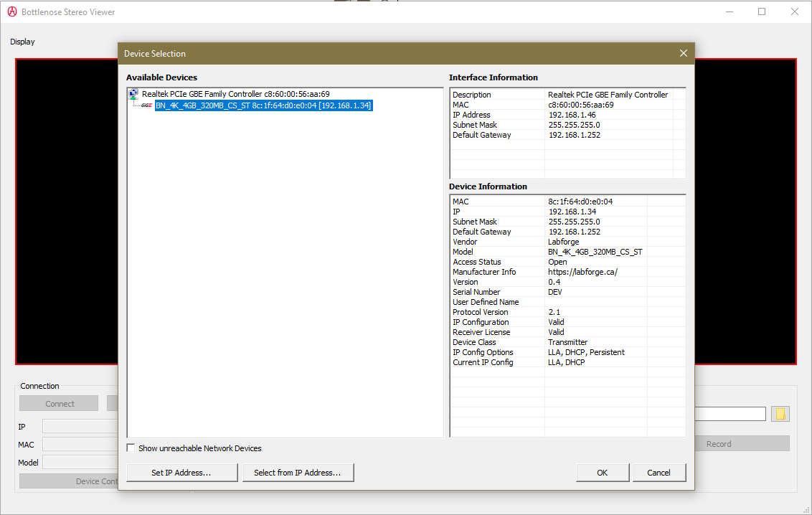This screenshot has width=812, height=515.
Task: Click device MAC value 8c:1f:64:d0:e0:04
Action: point(580,202)
